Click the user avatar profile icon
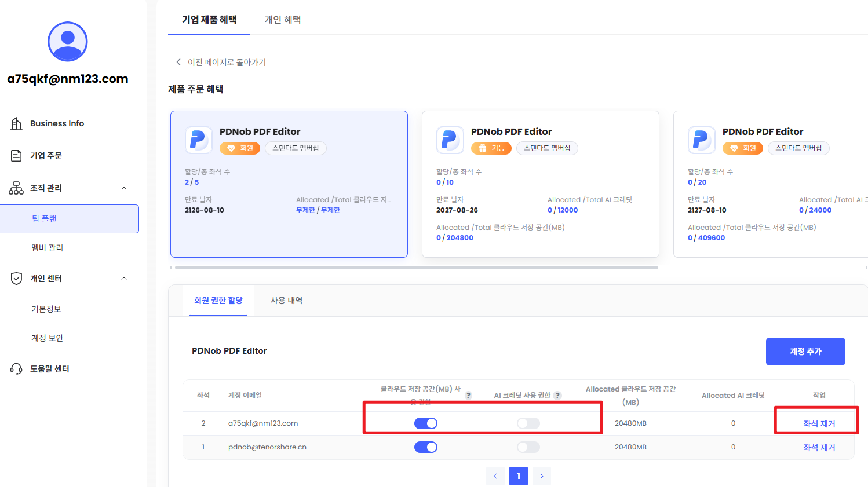The width and height of the screenshot is (868, 490). (x=68, y=42)
